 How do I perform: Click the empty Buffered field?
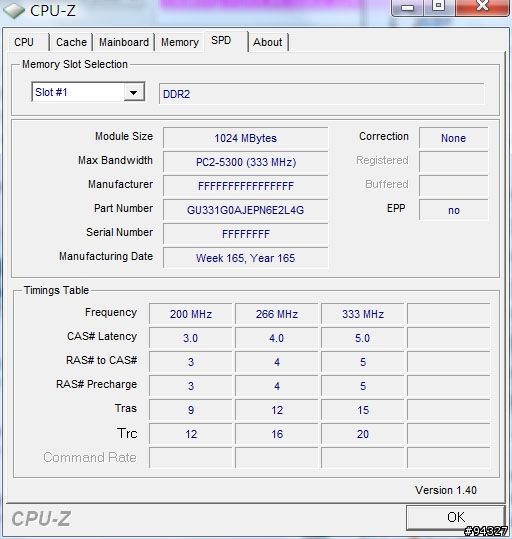click(x=454, y=186)
